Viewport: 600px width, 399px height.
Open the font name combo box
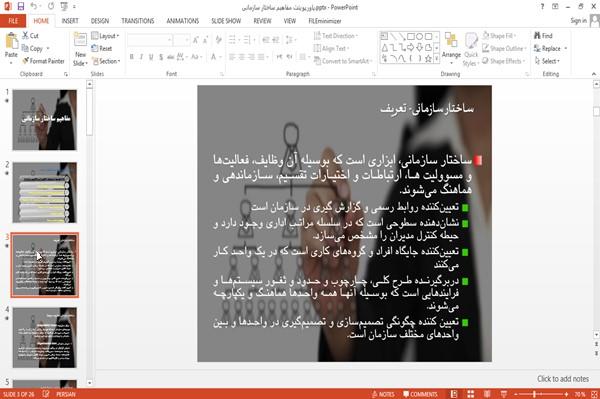click(x=150, y=40)
